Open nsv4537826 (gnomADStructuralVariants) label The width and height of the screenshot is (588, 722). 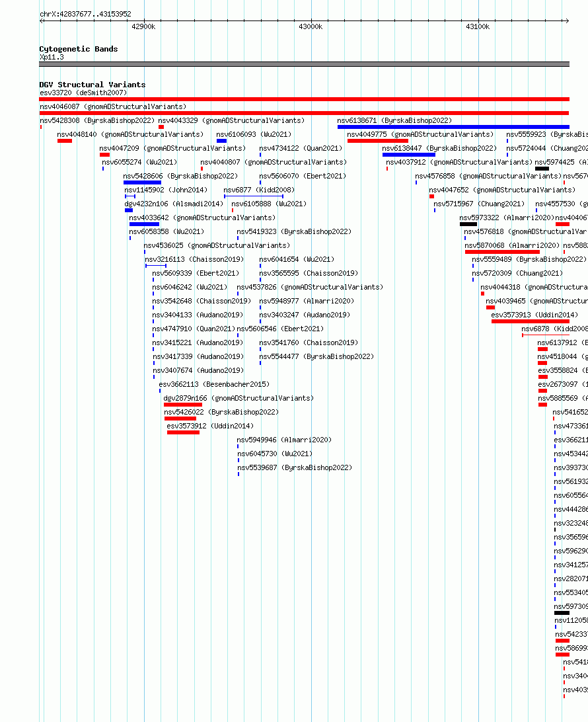click(x=310, y=286)
